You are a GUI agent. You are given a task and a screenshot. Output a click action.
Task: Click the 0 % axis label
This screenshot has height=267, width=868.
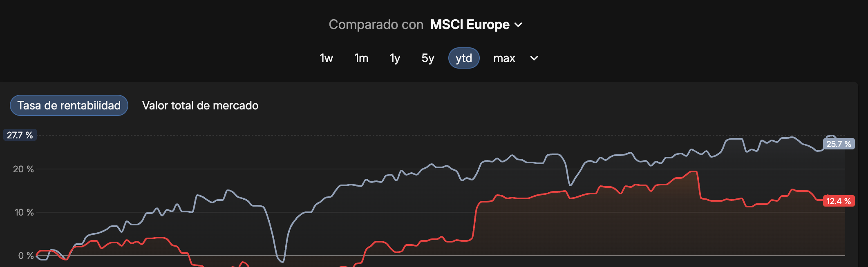(26, 256)
